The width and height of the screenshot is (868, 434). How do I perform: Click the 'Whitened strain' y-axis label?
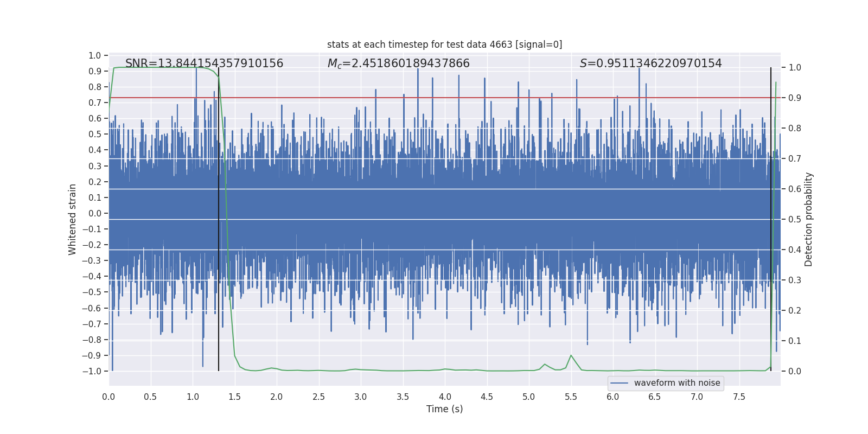[72, 219]
